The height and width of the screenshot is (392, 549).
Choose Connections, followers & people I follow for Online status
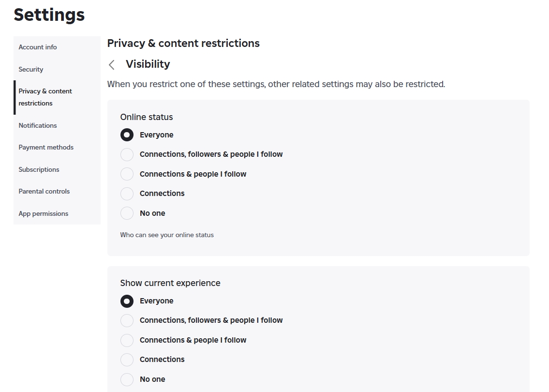coord(127,154)
